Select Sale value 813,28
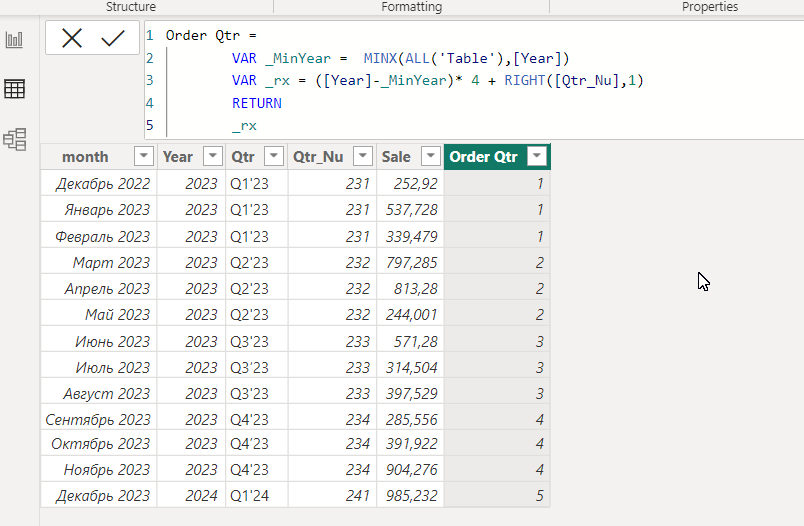 (x=410, y=289)
